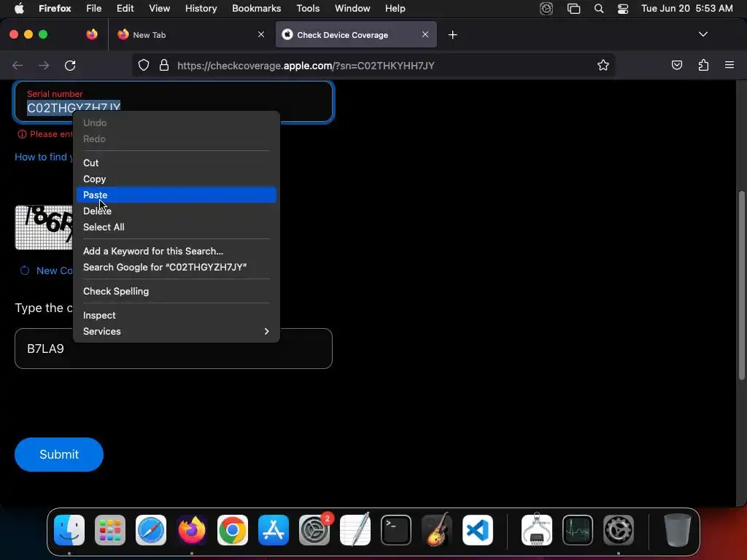Expand the list all tabs chevron
The width and height of the screenshot is (747, 560).
(x=703, y=34)
